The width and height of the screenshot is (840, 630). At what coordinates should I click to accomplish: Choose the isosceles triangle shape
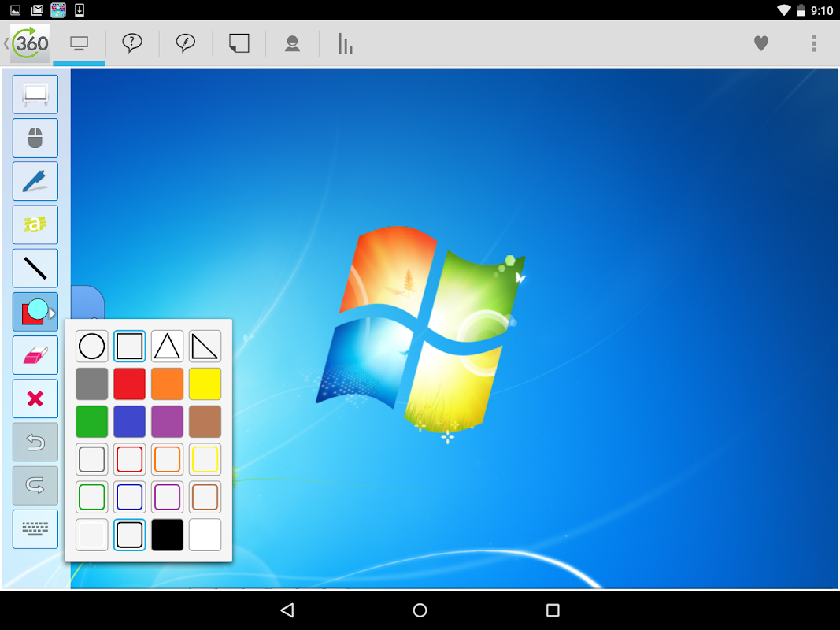coord(167,346)
